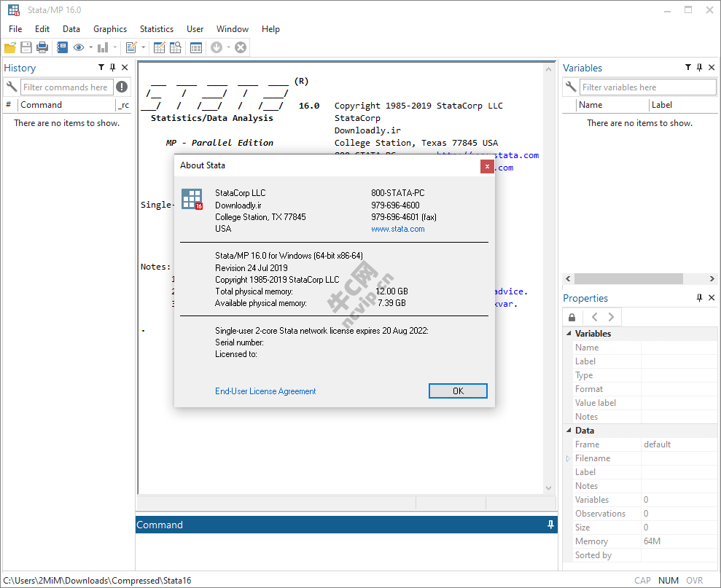This screenshot has width=721, height=588.
Task: Click the Viewer eye icon
Action: pyautogui.click(x=79, y=47)
